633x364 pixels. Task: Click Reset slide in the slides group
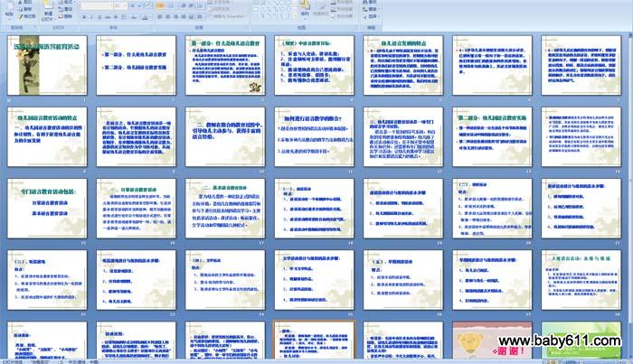[x=64, y=9]
